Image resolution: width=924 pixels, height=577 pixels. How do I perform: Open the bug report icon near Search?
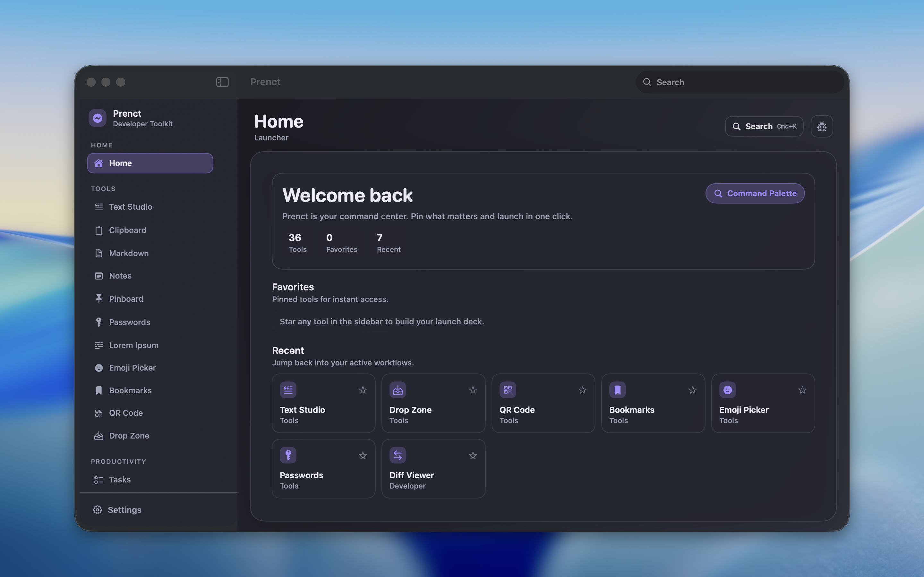tap(822, 126)
